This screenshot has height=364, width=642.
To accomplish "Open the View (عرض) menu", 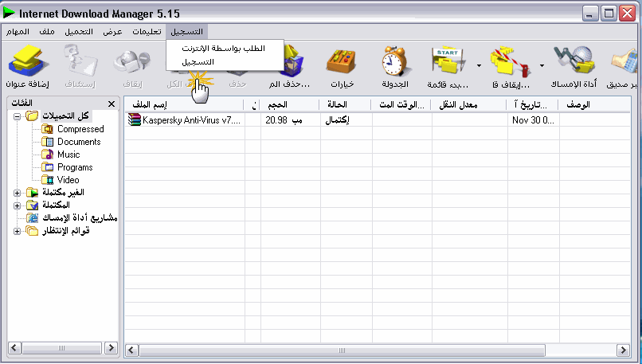I will click(x=112, y=32).
